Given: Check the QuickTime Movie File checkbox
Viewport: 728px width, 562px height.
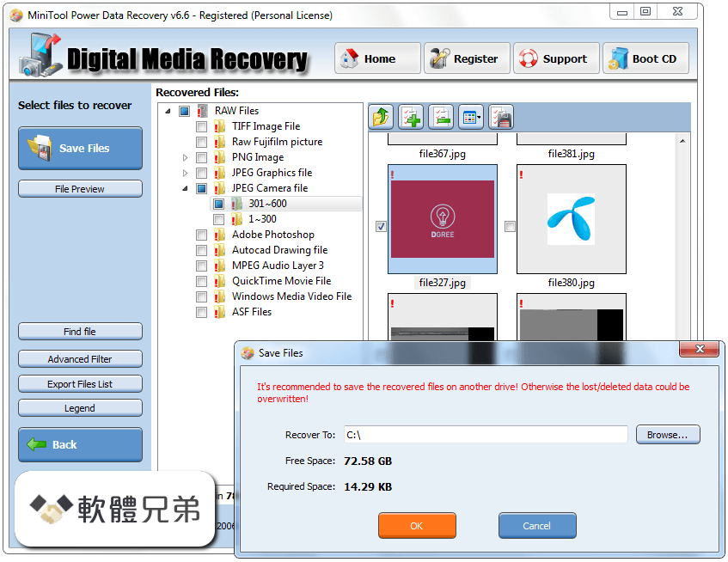Looking at the screenshot, I should pyautogui.click(x=201, y=281).
